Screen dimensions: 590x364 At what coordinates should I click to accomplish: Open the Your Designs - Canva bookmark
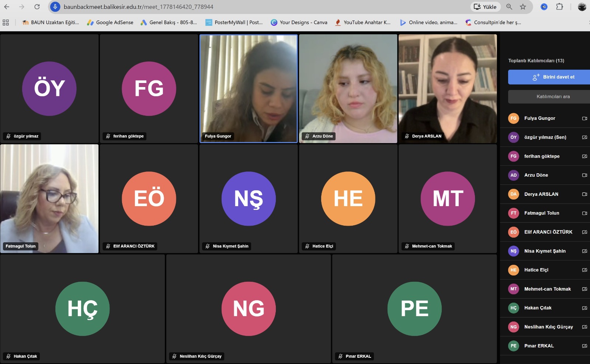point(299,22)
